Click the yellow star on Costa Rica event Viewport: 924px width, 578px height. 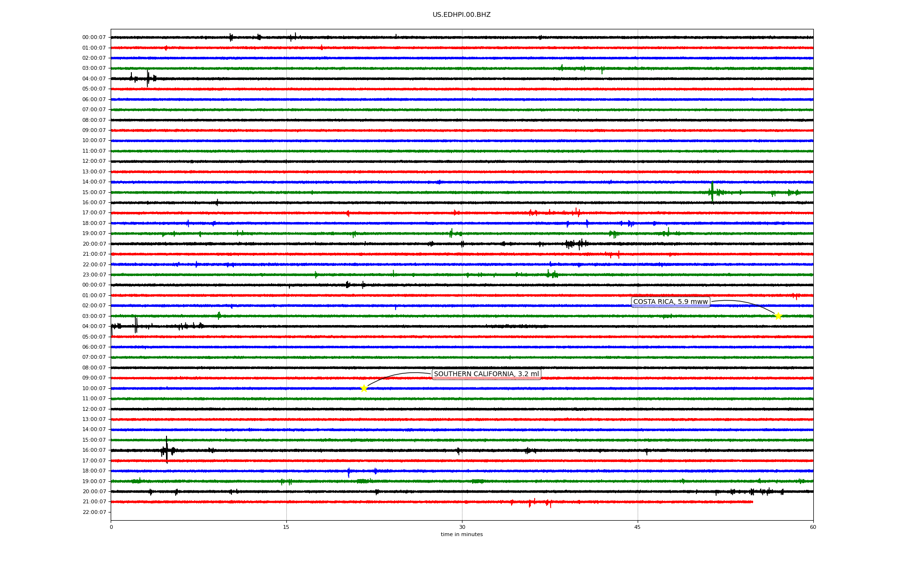coord(778,316)
